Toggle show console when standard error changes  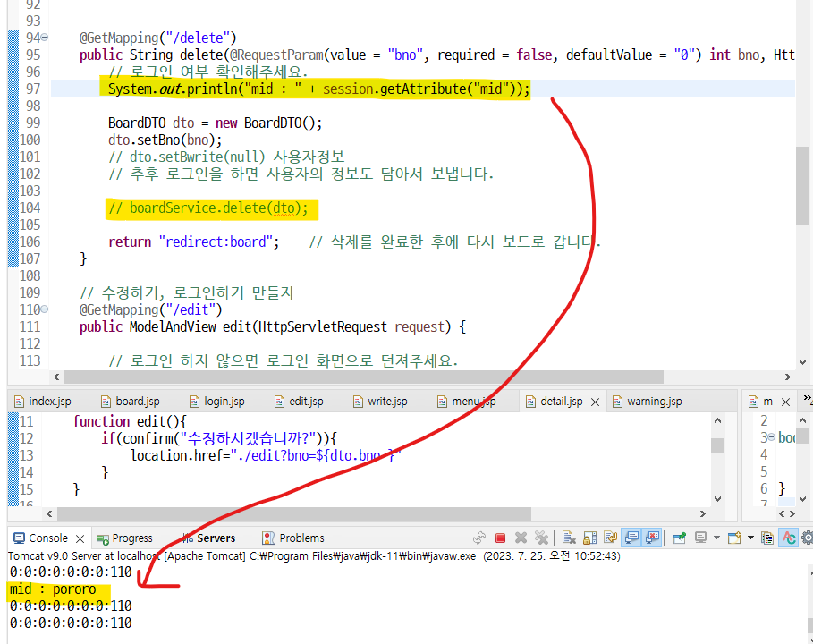click(652, 538)
